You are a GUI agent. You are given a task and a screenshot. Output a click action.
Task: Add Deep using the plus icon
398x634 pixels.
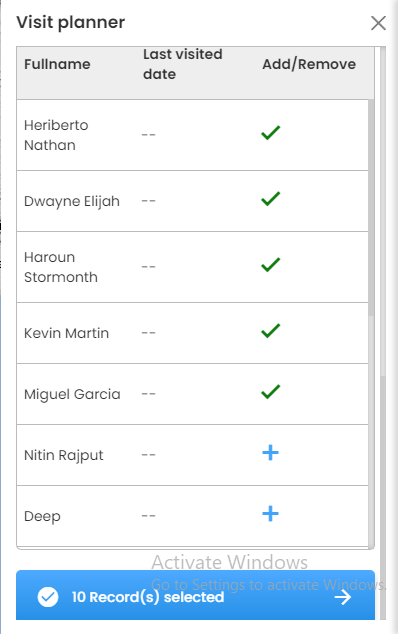[270, 514]
